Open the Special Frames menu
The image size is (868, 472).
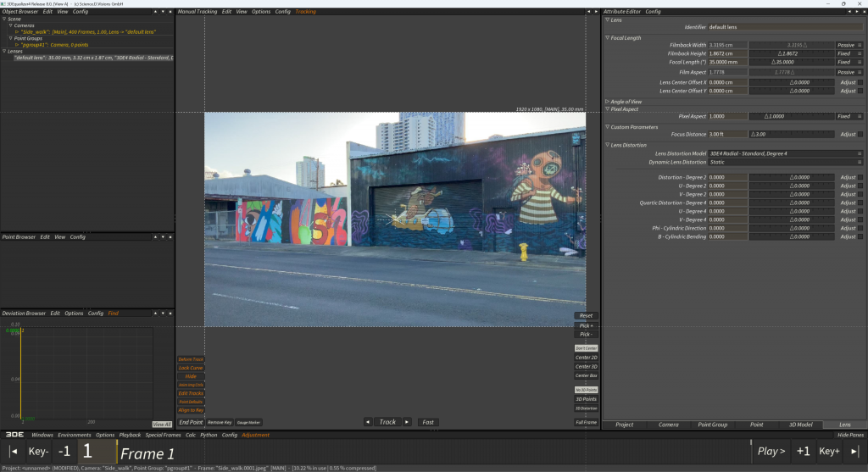click(163, 435)
